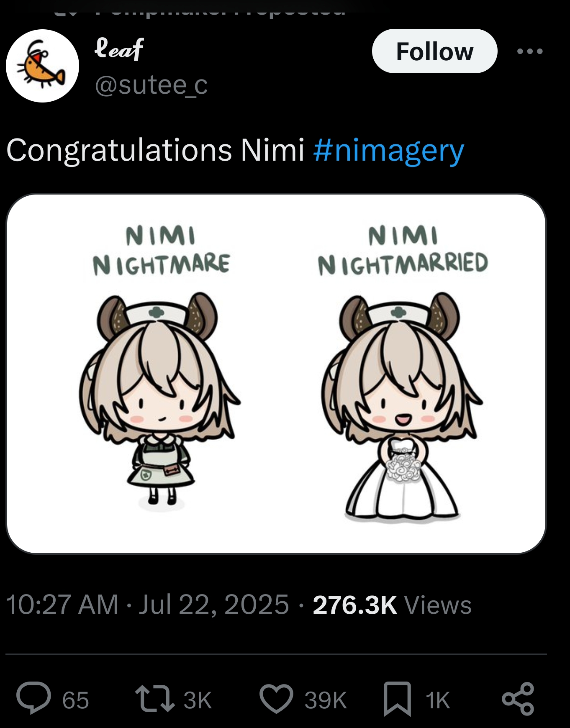Screen dimensions: 570x728
Task: Click the tweet text Congratulations Nimi
Action: [155, 150]
